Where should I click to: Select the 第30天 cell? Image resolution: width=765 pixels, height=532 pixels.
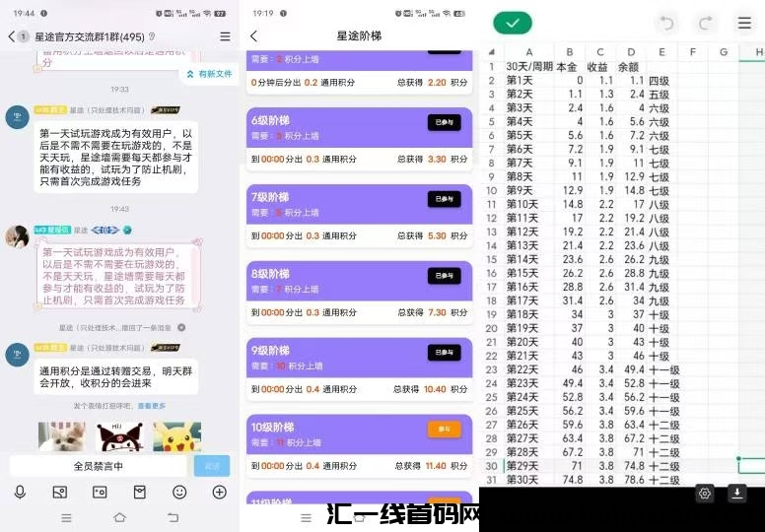point(528,480)
